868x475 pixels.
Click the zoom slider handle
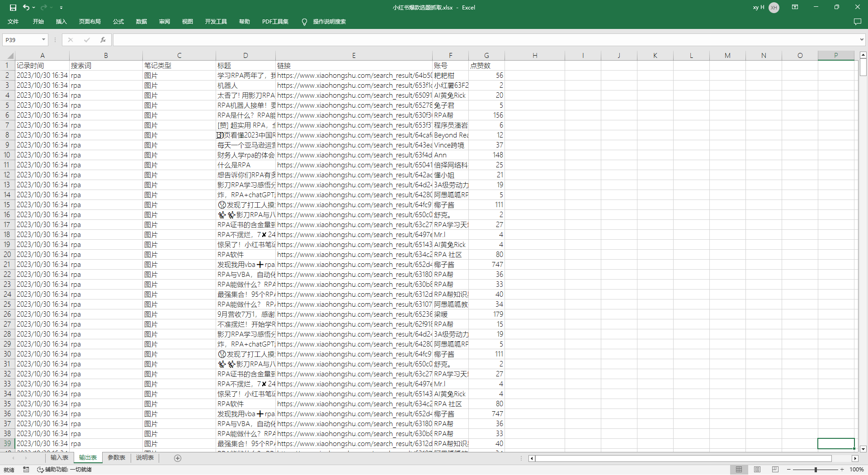point(816,470)
